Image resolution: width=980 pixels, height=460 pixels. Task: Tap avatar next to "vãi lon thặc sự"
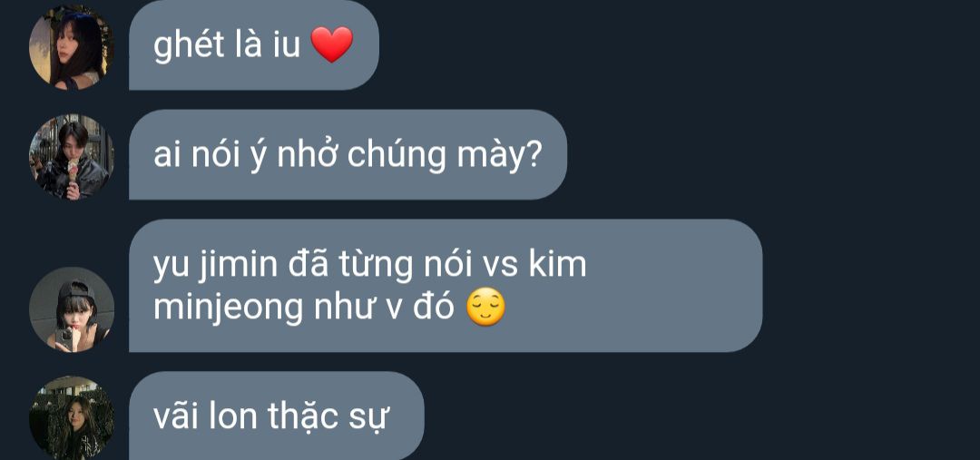click(72, 417)
